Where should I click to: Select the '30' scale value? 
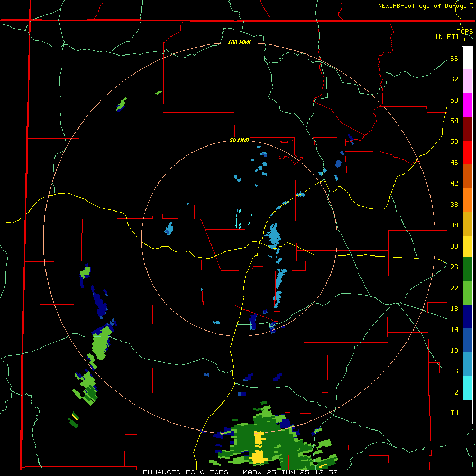(x=454, y=246)
